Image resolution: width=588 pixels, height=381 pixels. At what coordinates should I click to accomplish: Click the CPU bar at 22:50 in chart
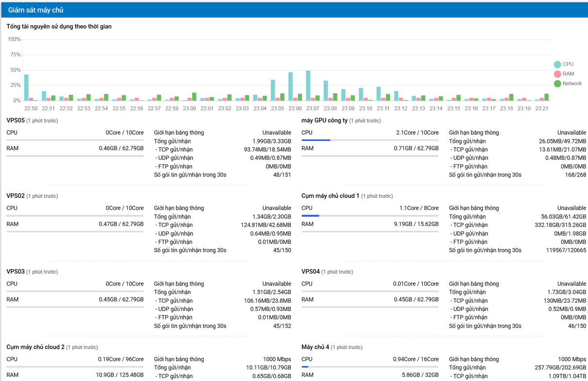tap(26, 88)
